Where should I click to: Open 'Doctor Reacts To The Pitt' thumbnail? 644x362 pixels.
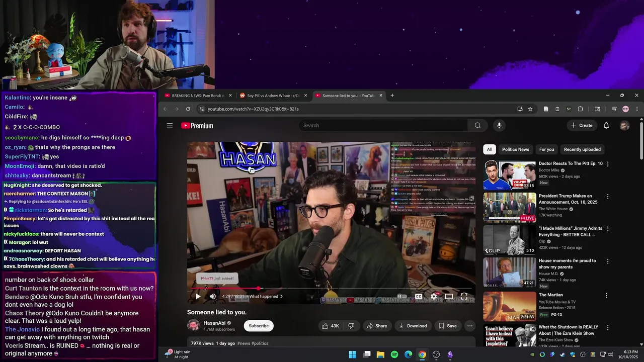pyautogui.click(x=510, y=175)
